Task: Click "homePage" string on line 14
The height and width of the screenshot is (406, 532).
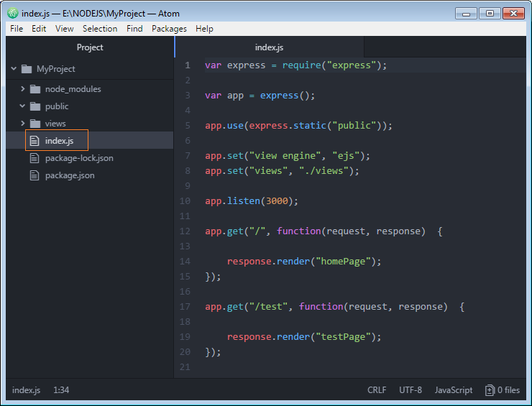Action: pos(343,261)
